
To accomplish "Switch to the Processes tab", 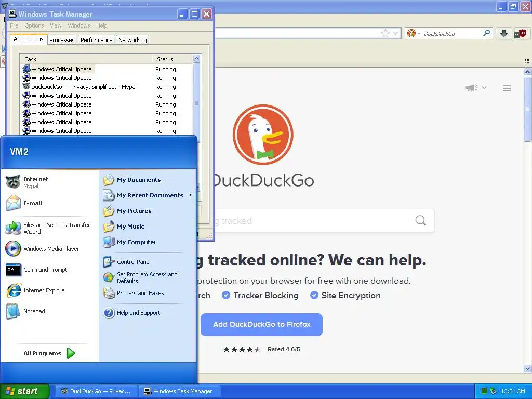I will pos(62,40).
